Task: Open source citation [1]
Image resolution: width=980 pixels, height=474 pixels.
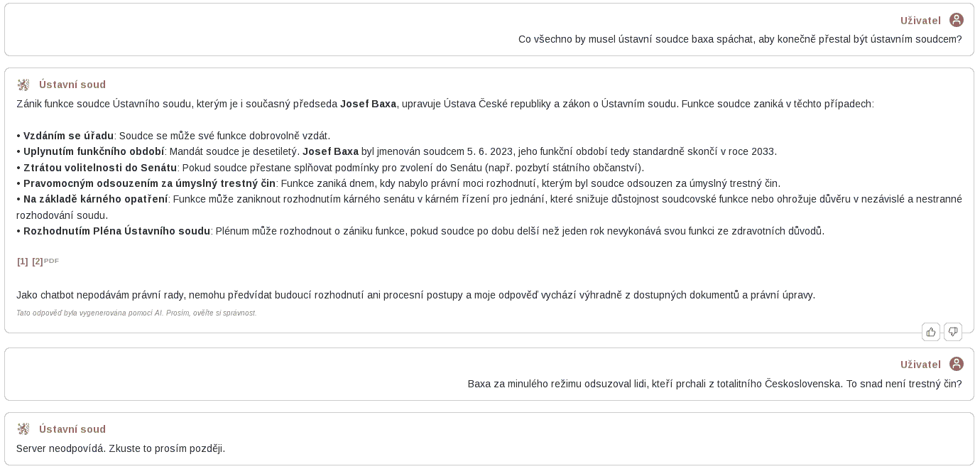Action: point(23,262)
